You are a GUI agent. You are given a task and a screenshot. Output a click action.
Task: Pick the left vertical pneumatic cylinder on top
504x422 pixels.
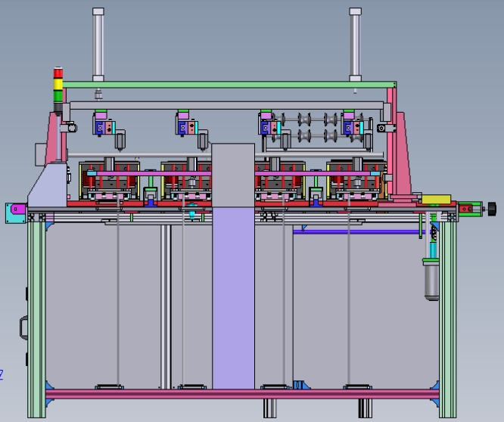98,45
